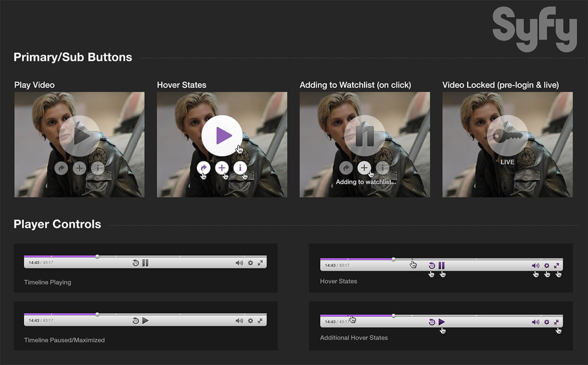Viewport: 588px width, 365px height.
Task: Mute volume in Additional Hover States bar
Action: [x=535, y=322]
